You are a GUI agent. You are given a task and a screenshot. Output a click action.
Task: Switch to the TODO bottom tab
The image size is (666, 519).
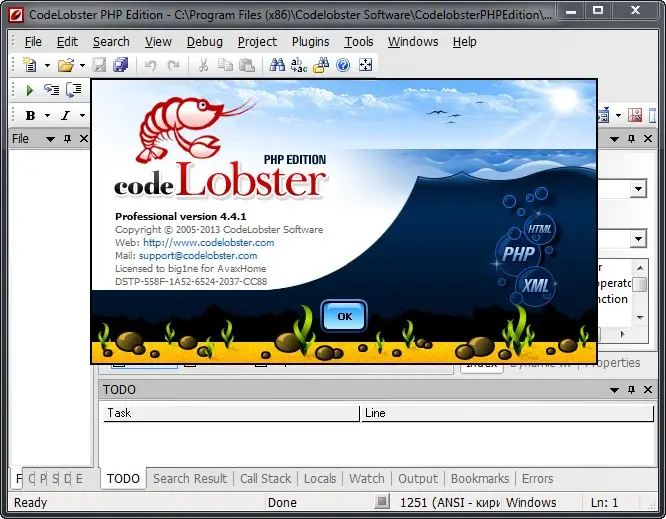[x=123, y=479]
